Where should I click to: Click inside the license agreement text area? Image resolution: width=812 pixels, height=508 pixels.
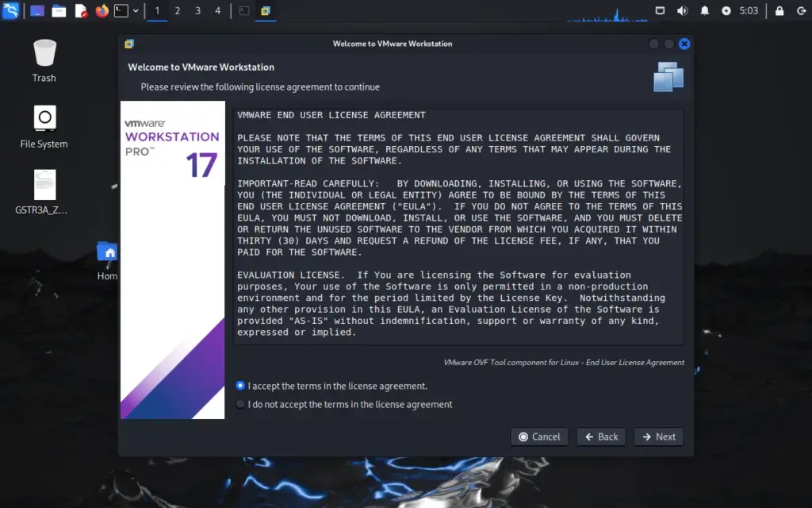[x=458, y=226]
